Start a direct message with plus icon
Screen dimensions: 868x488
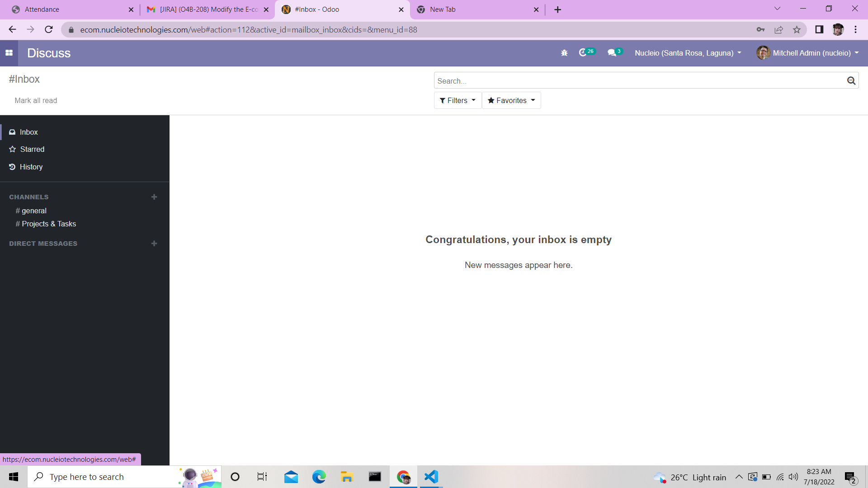click(154, 244)
